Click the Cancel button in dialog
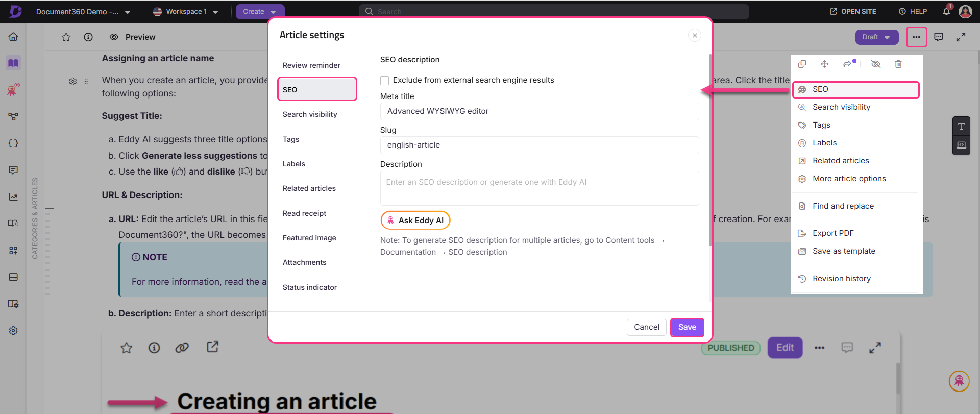The image size is (980, 414). coord(646,327)
